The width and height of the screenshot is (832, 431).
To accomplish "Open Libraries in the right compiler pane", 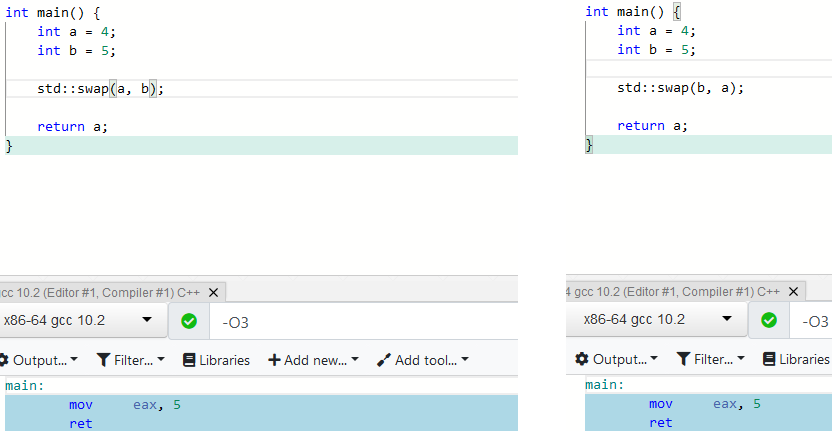I will pos(796,359).
